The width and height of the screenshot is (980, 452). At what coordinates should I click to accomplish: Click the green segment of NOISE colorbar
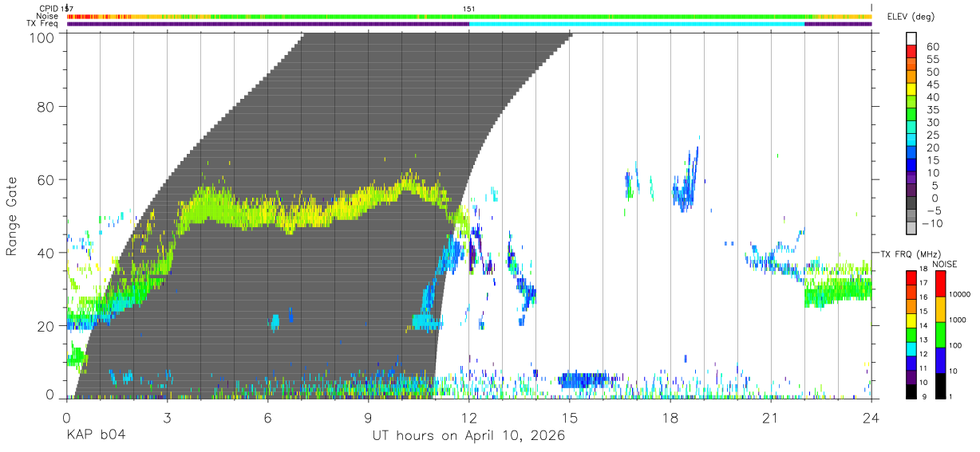940,334
